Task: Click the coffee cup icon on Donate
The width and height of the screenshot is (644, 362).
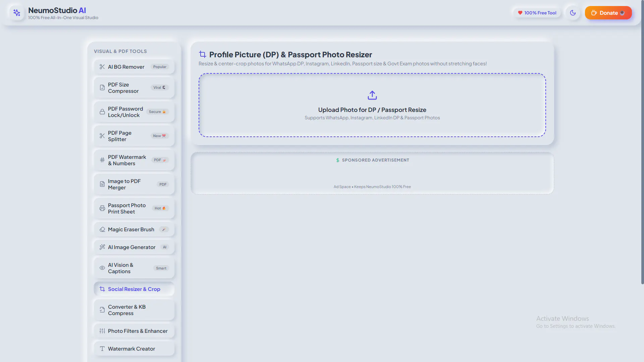Action: point(594,13)
